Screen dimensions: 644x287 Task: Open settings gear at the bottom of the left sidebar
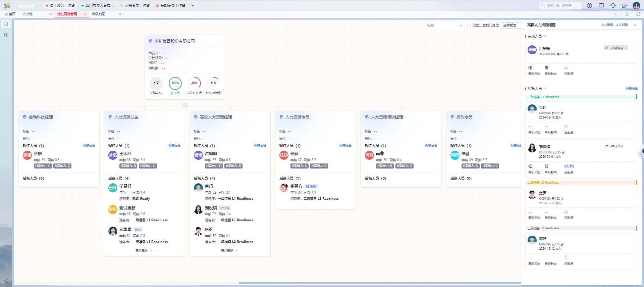click(6, 281)
